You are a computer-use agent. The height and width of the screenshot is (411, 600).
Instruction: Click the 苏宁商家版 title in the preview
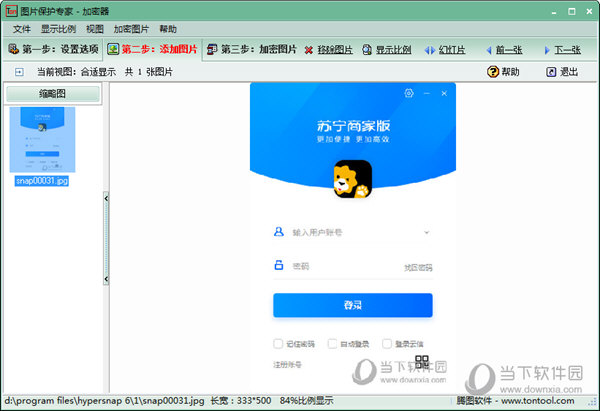353,126
